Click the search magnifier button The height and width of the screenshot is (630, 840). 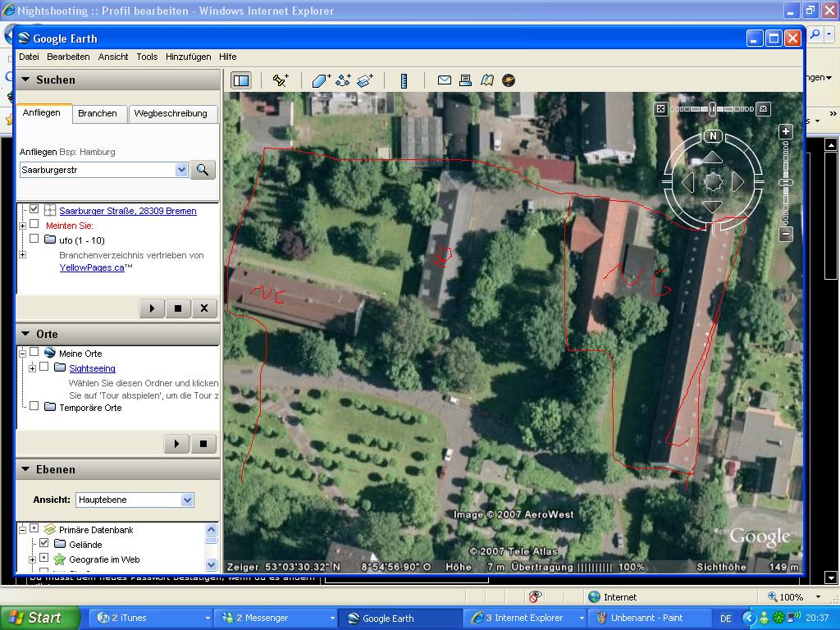point(203,170)
